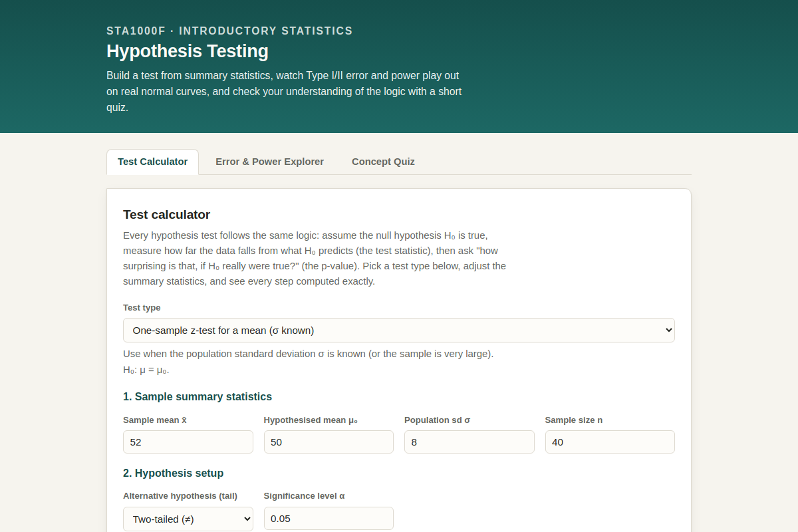This screenshot has width=798, height=532.
Task: Click the Hypothesised mean μ₀ input field
Action: 329,442
